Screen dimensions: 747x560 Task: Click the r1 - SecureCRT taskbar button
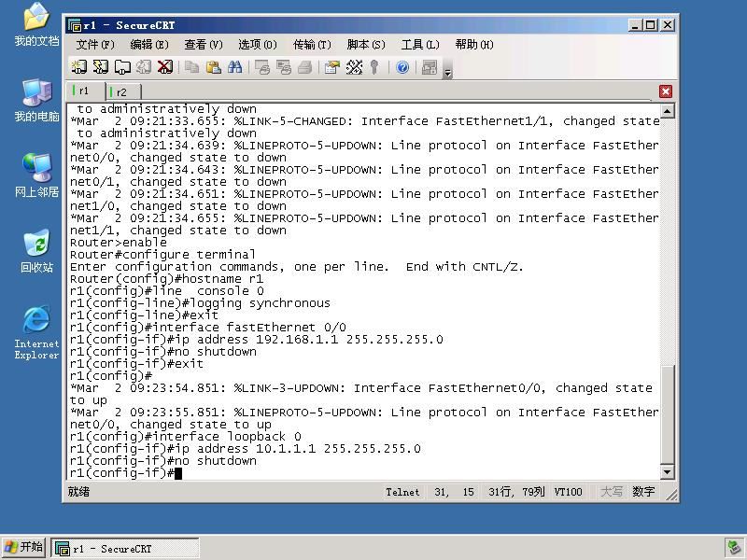coord(125,549)
